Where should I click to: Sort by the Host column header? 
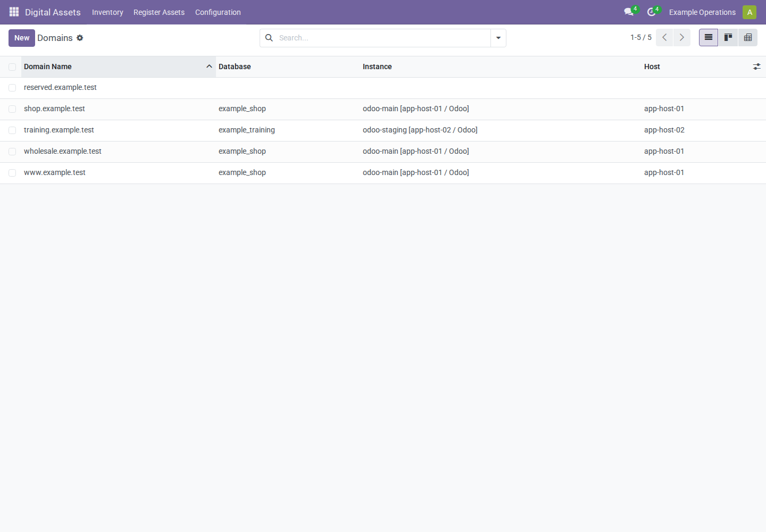[694, 66]
